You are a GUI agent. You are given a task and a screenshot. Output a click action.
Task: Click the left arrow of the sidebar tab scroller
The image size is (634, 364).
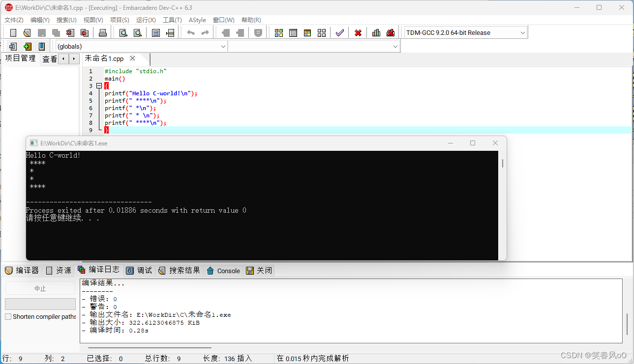[63, 59]
